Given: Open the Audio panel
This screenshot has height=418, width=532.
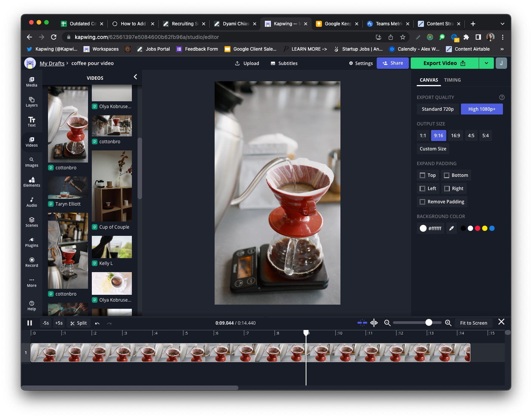Looking at the screenshot, I should (32, 202).
